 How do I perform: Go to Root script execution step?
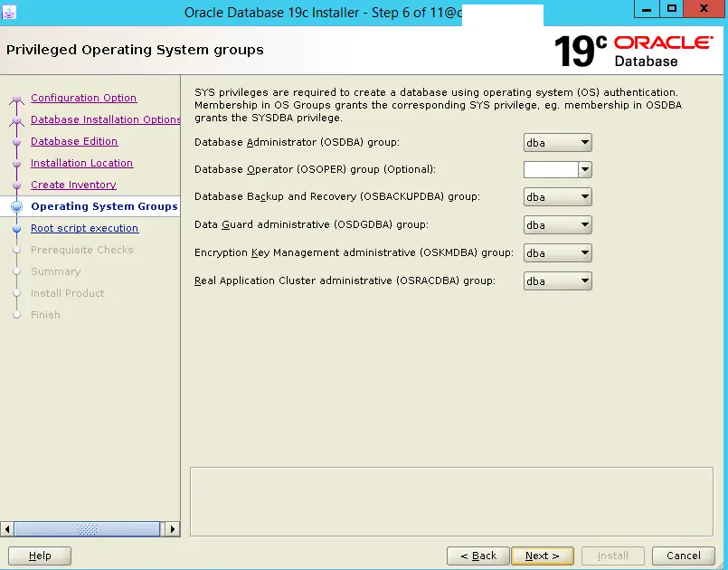(84, 228)
